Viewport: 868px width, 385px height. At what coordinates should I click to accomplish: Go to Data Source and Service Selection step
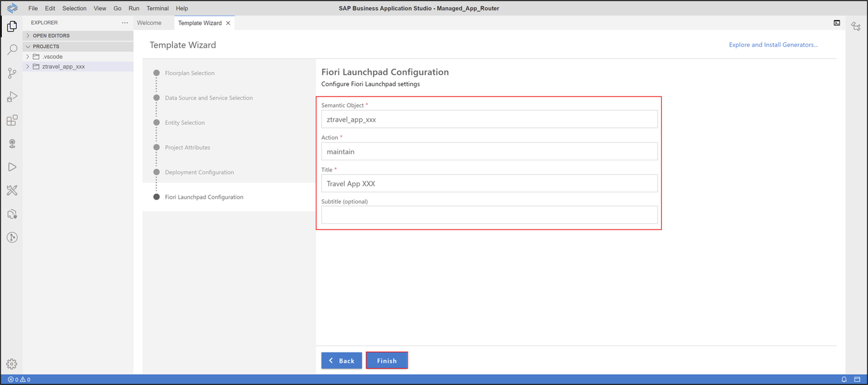(x=209, y=98)
